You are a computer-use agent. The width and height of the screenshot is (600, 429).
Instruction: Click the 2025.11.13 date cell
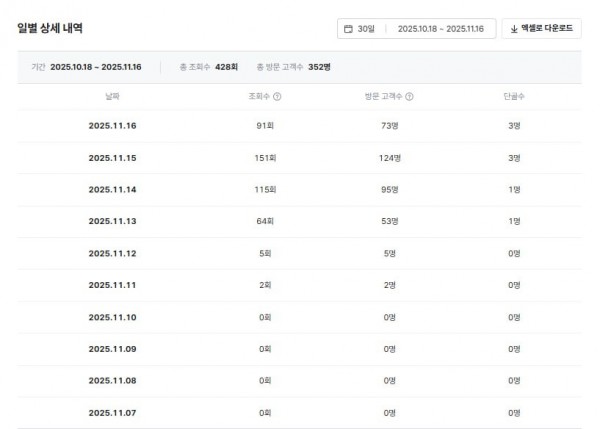point(114,221)
